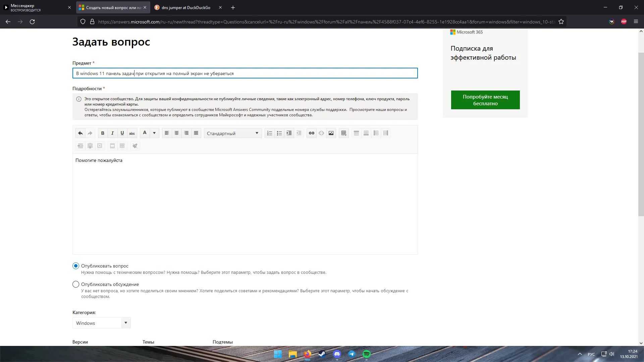Align text to the left
The width and height of the screenshot is (644, 362).
167,133
